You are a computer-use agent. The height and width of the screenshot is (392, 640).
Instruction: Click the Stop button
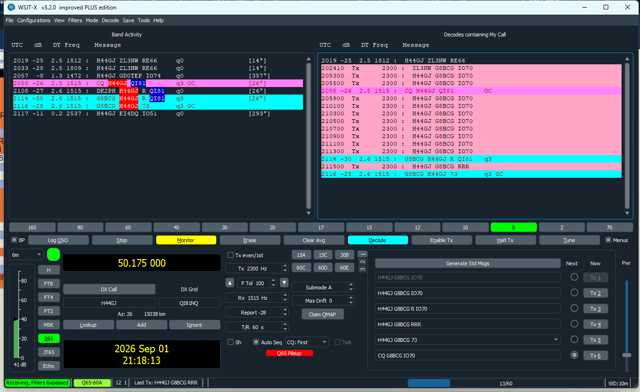coord(122,240)
